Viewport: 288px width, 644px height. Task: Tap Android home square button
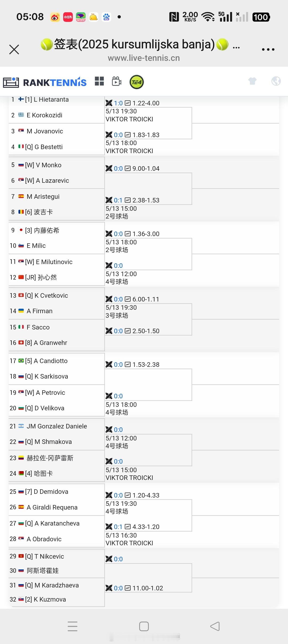(144, 626)
